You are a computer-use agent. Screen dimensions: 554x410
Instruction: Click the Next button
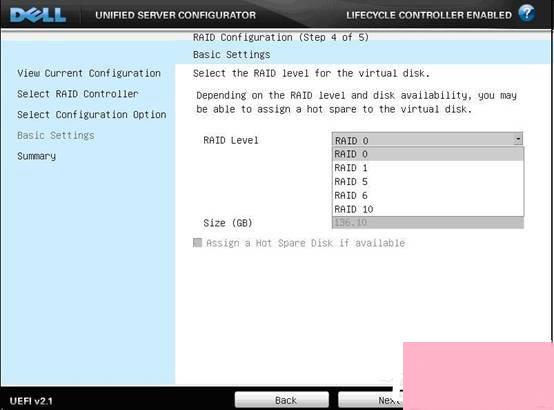pos(371,400)
